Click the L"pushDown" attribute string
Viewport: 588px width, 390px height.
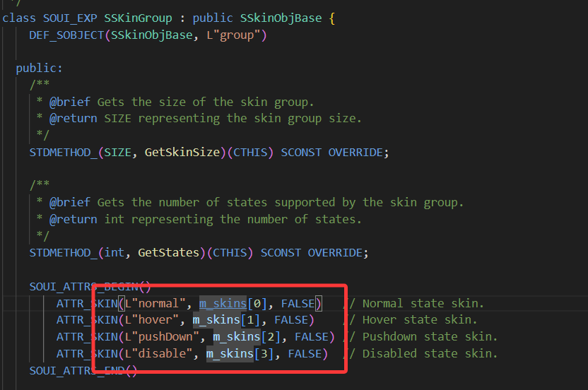(x=165, y=336)
